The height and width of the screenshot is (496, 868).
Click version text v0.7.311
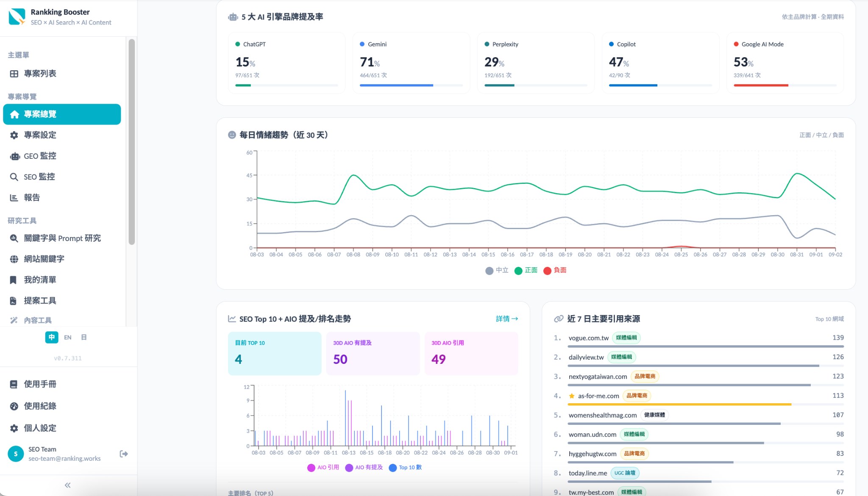tap(68, 358)
